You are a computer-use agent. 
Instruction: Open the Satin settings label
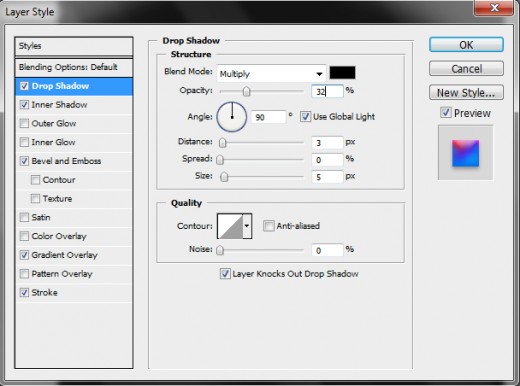pos(41,217)
